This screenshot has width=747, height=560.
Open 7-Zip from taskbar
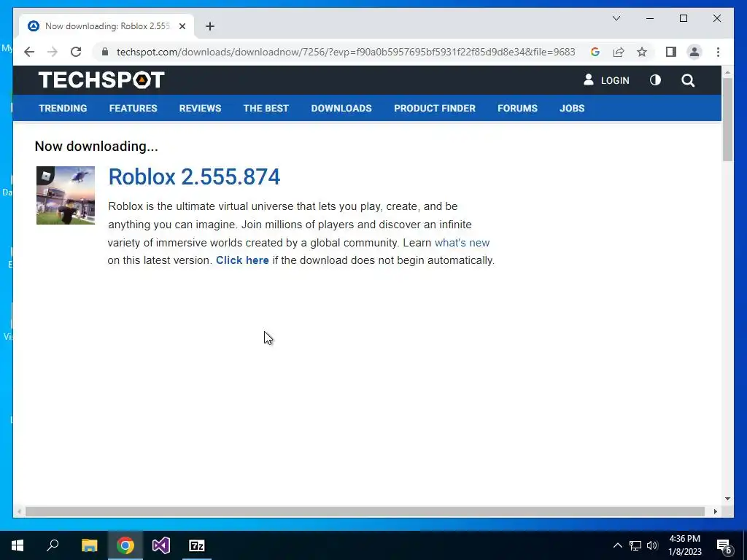197,545
